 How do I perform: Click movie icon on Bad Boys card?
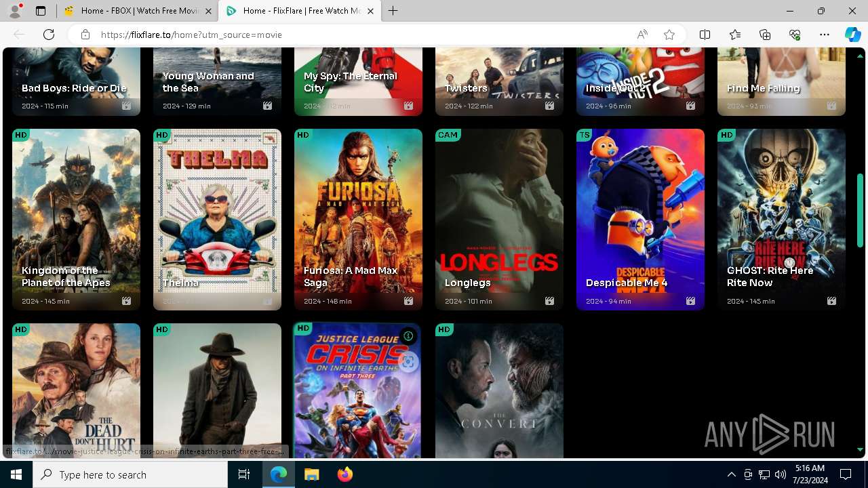[126, 106]
